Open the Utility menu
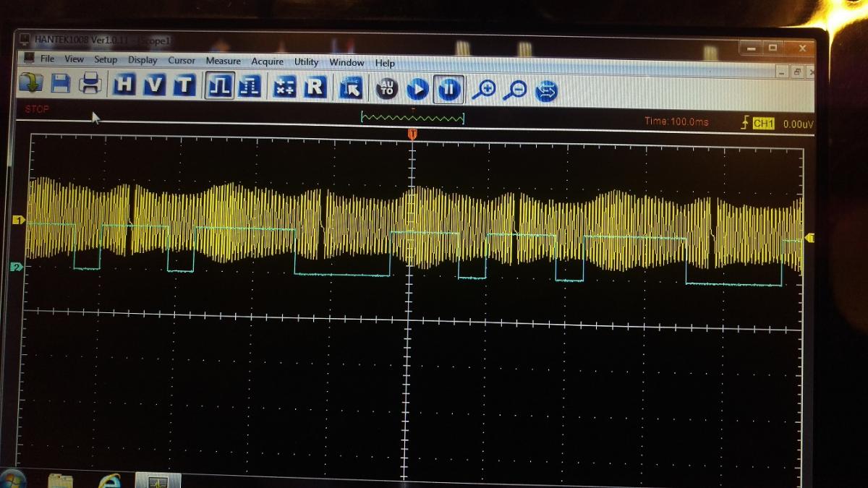868x488 pixels. (x=306, y=62)
